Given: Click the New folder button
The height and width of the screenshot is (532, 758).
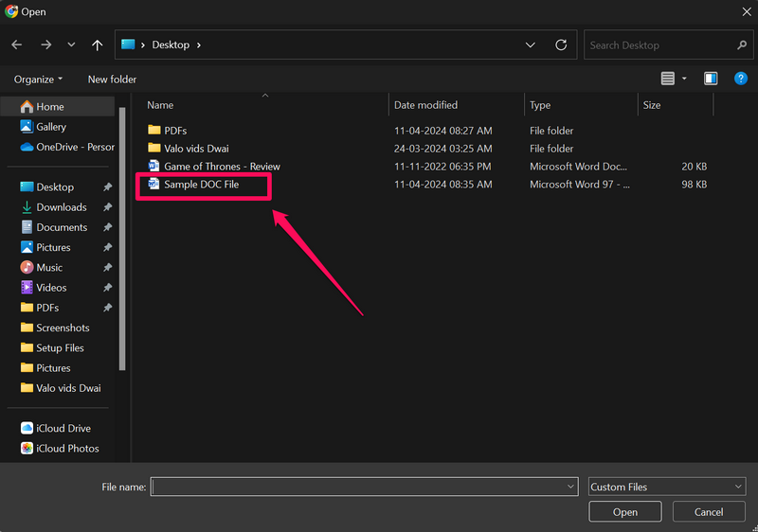Looking at the screenshot, I should [112, 80].
